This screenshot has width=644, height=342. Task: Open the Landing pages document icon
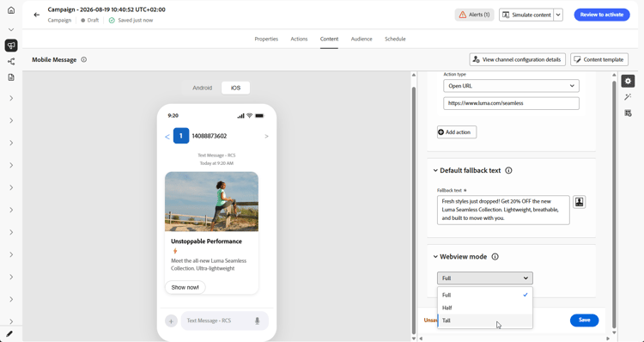pyautogui.click(x=11, y=77)
